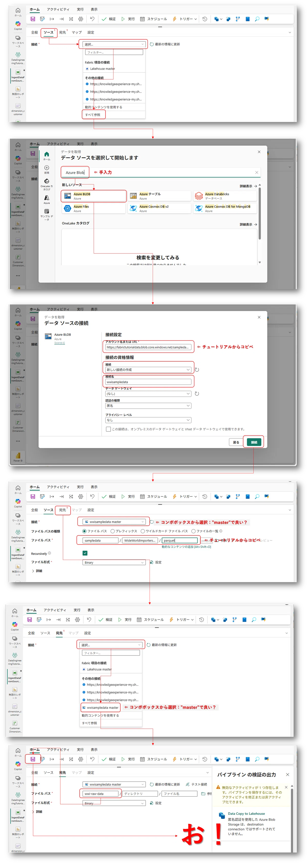Click the save icon in the first screenshot's toolbar
Screen dimensions: 308x868
pos(33,19)
